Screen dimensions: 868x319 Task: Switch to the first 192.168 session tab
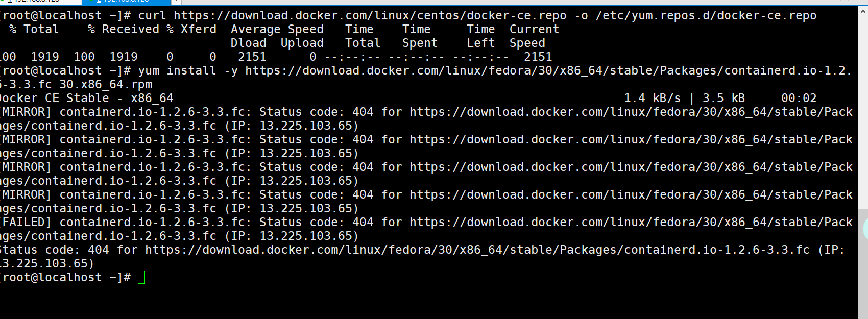click(x=41, y=2)
